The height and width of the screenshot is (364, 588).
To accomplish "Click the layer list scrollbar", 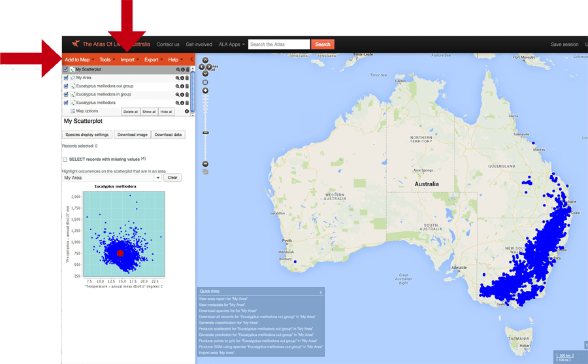I will click(x=193, y=91).
